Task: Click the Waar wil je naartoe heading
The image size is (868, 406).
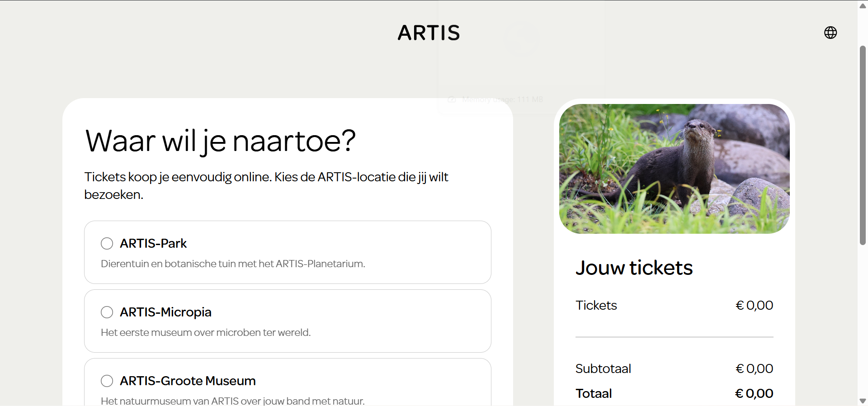Action: pyautogui.click(x=220, y=141)
